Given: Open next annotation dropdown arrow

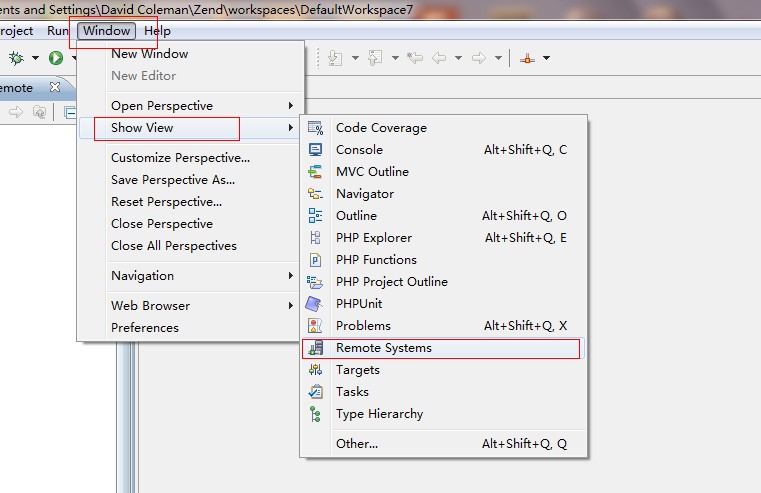Looking at the screenshot, I should [x=355, y=58].
